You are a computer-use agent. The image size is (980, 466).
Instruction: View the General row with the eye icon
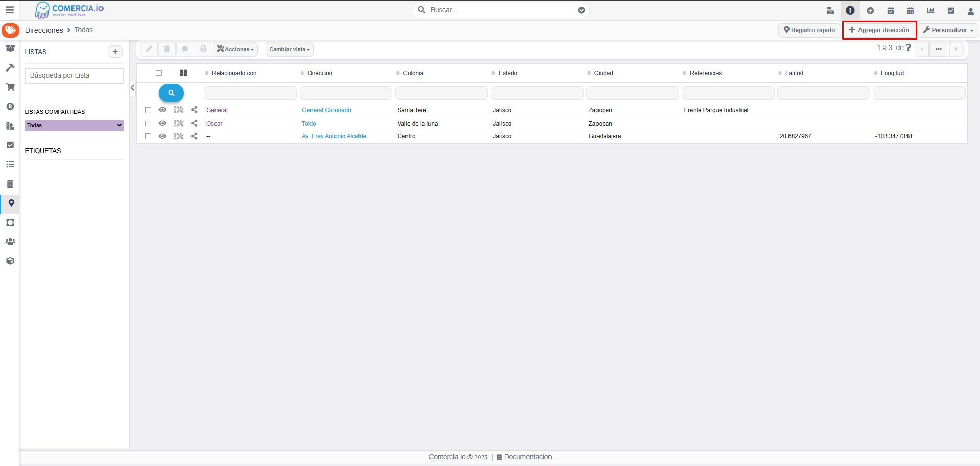(x=162, y=110)
